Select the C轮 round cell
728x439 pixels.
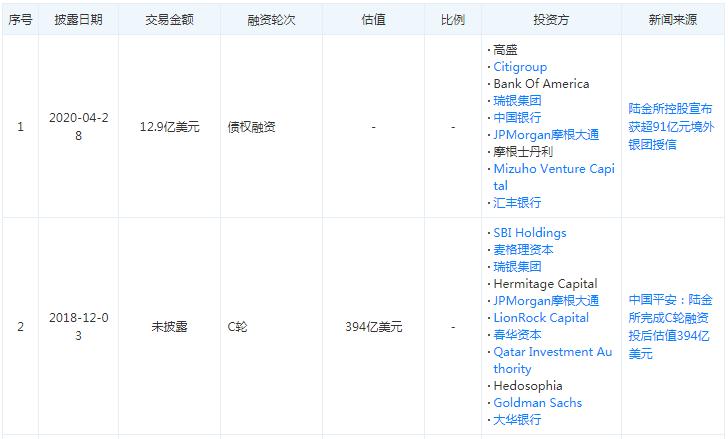pos(237,327)
